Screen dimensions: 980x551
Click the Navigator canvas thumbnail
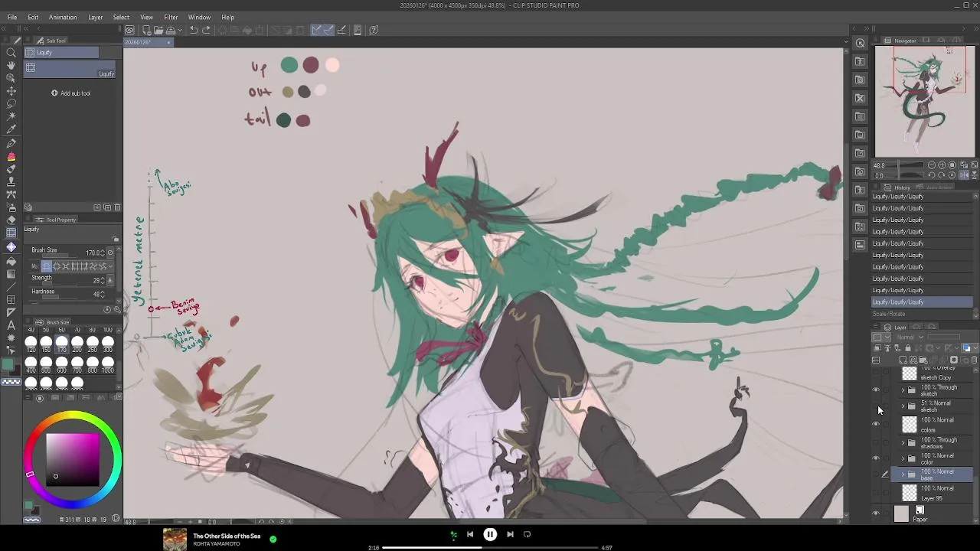[x=925, y=101]
